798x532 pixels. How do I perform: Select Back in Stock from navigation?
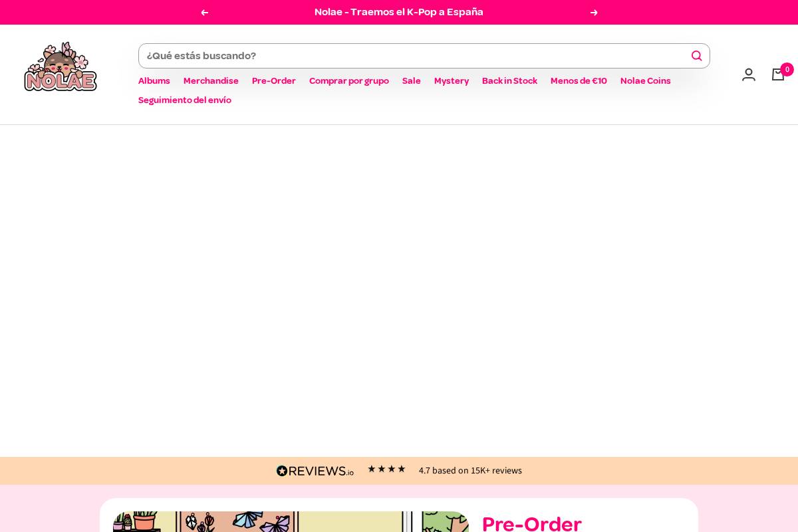click(509, 81)
